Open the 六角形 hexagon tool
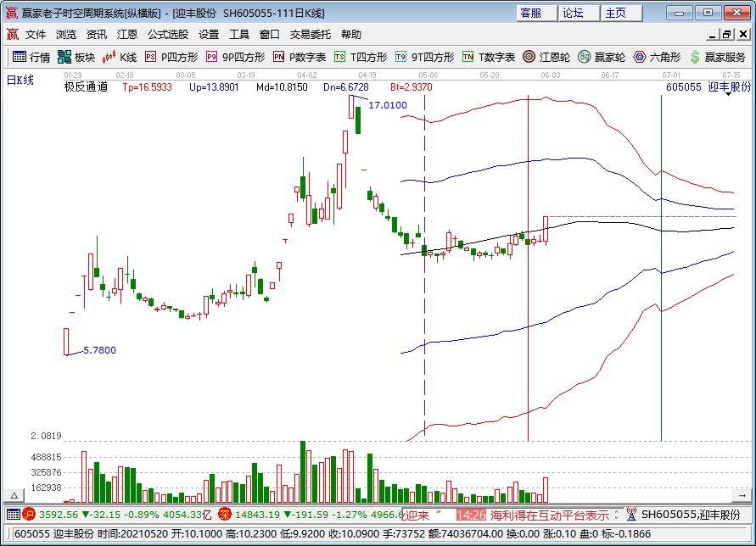Viewport: 756px width, 546px height. 658,58
